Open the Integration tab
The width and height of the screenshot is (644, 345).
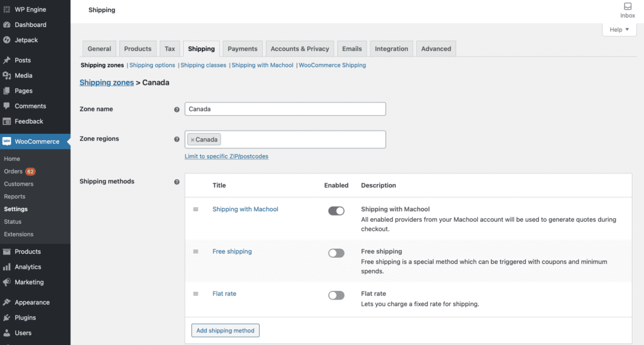(391, 49)
